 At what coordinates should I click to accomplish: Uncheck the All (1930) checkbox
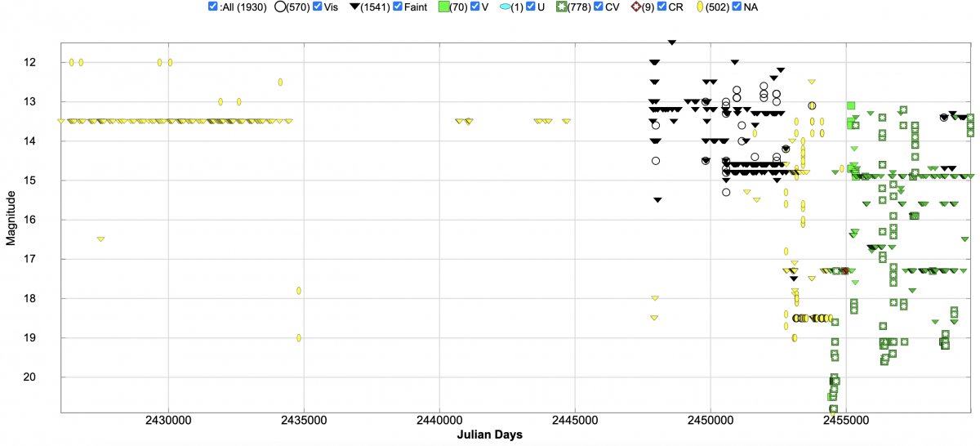tap(213, 7)
